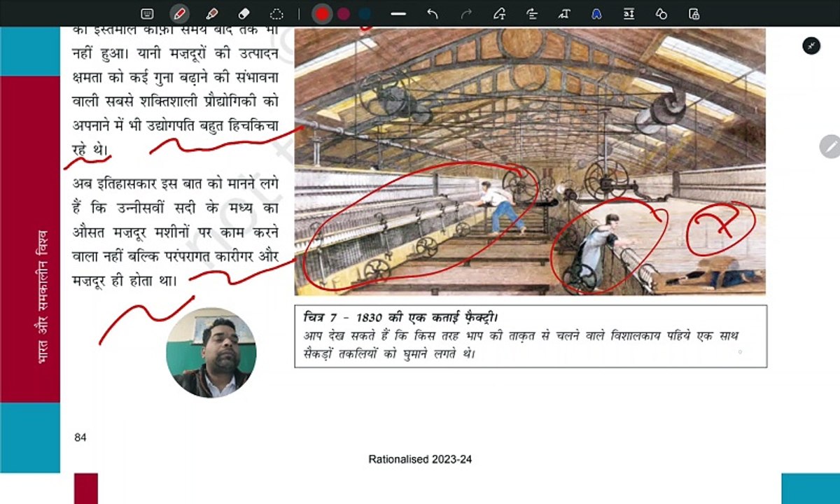Click the 'Rationalised 2023-24' footer text
The image size is (840, 504).
(x=420, y=460)
